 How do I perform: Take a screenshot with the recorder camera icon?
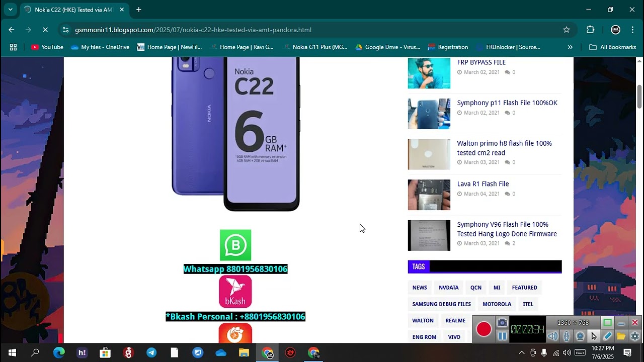click(502, 322)
